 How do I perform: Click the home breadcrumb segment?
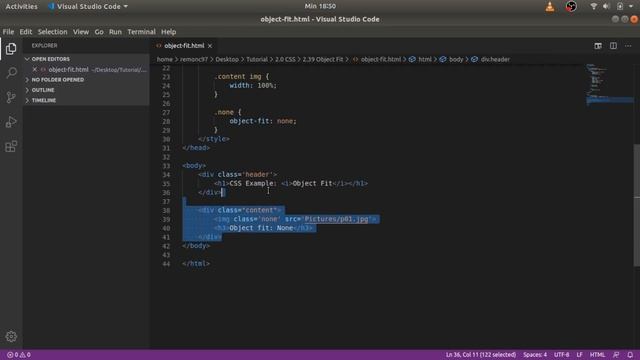click(164, 59)
